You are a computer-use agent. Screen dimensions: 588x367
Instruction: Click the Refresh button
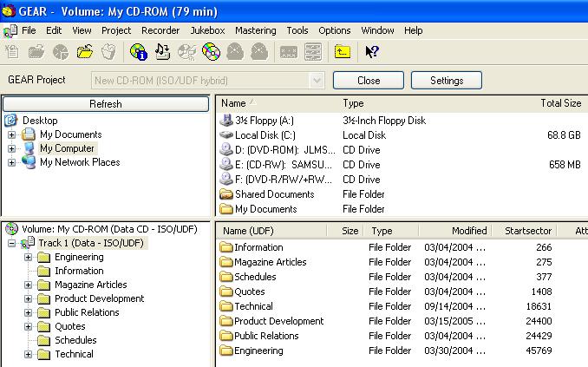tap(106, 104)
